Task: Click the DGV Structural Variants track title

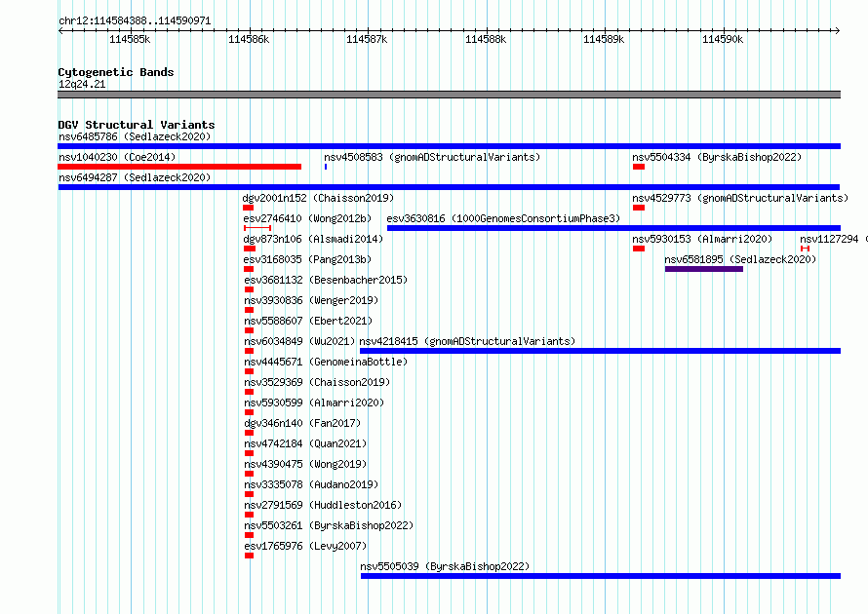Action: pos(137,125)
